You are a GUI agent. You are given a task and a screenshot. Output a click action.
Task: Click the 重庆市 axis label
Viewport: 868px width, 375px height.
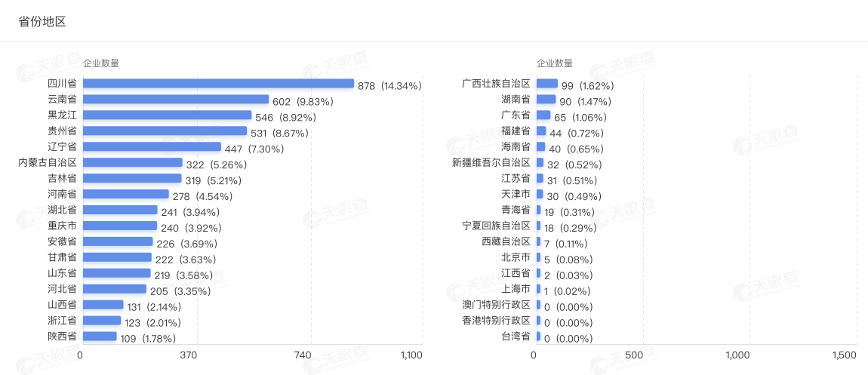point(62,226)
